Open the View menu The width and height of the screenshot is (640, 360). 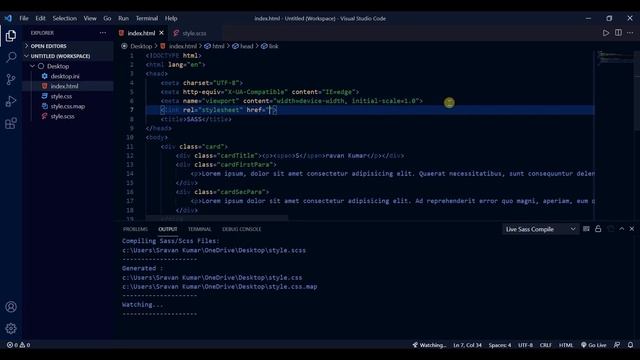coord(90,18)
